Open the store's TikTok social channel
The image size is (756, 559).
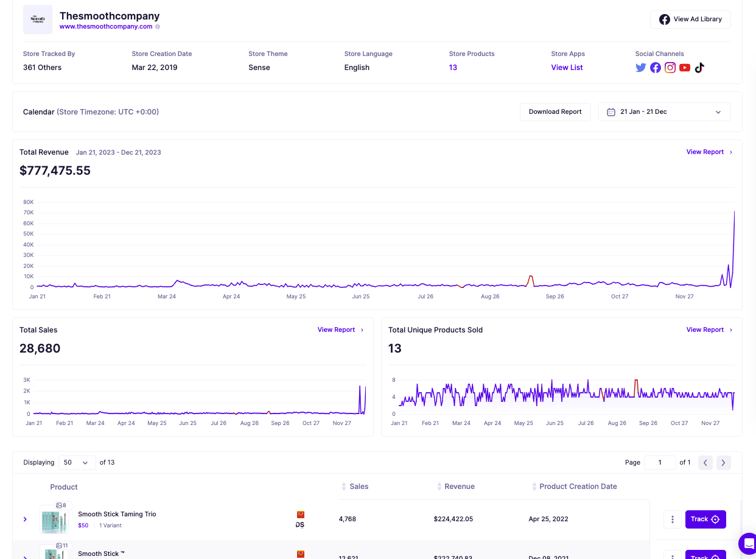tap(699, 68)
